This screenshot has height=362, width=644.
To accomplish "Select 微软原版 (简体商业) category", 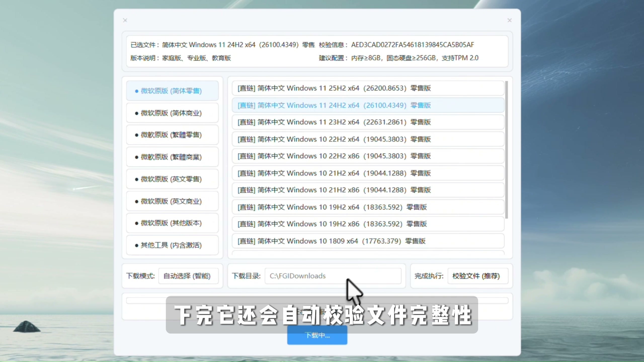I will pos(172,113).
